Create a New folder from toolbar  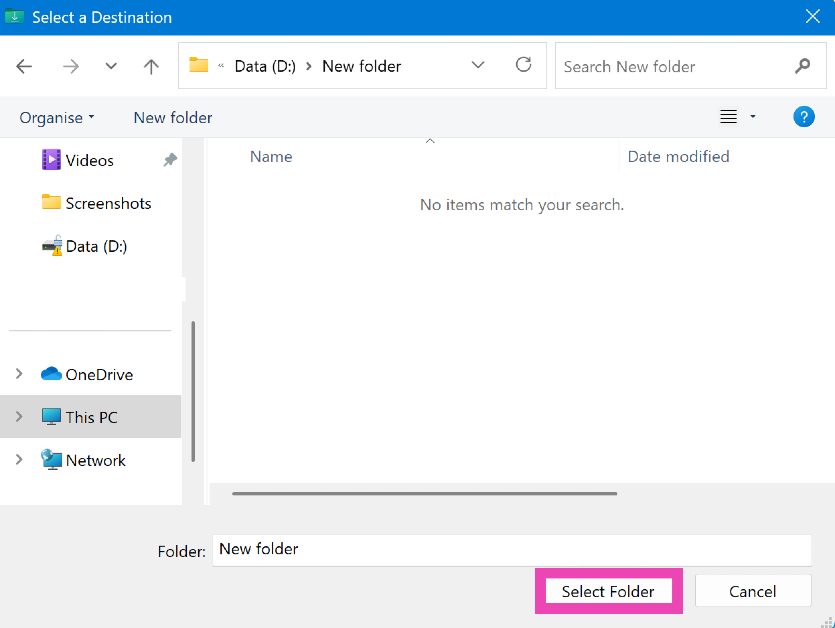click(173, 117)
